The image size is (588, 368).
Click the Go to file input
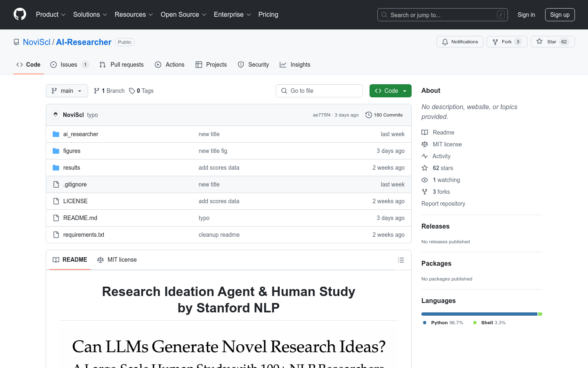click(x=319, y=91)
